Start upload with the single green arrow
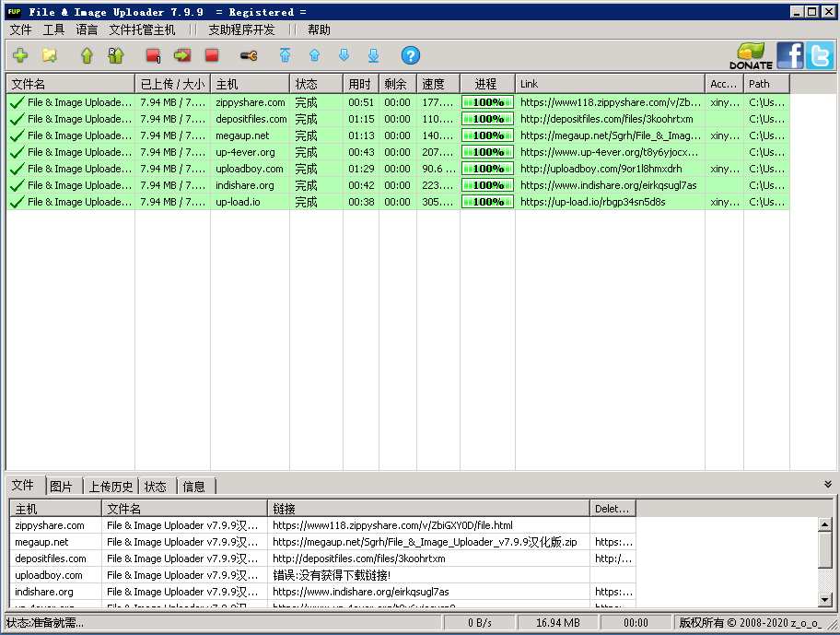 pyautogui.click(x=87, y=55)
